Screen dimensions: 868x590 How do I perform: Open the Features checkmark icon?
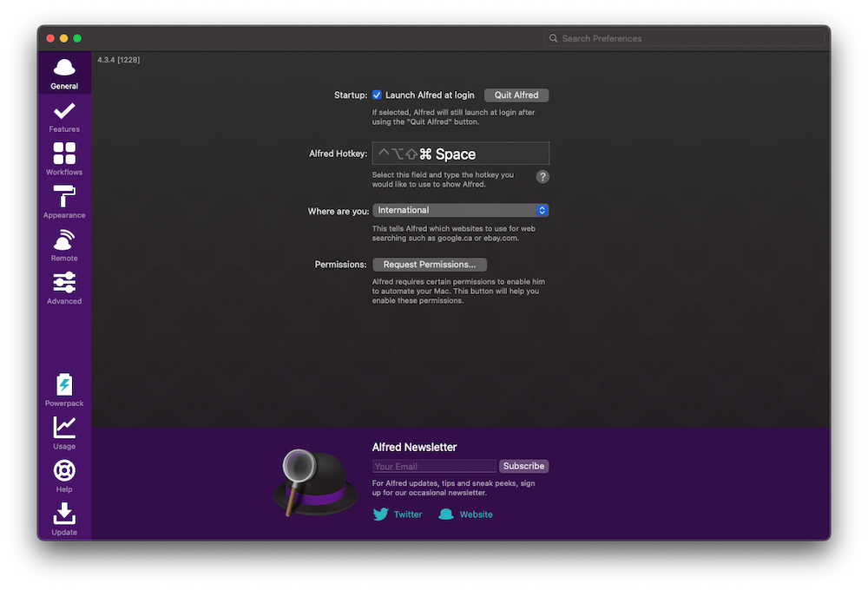click(x=64, y=111)
